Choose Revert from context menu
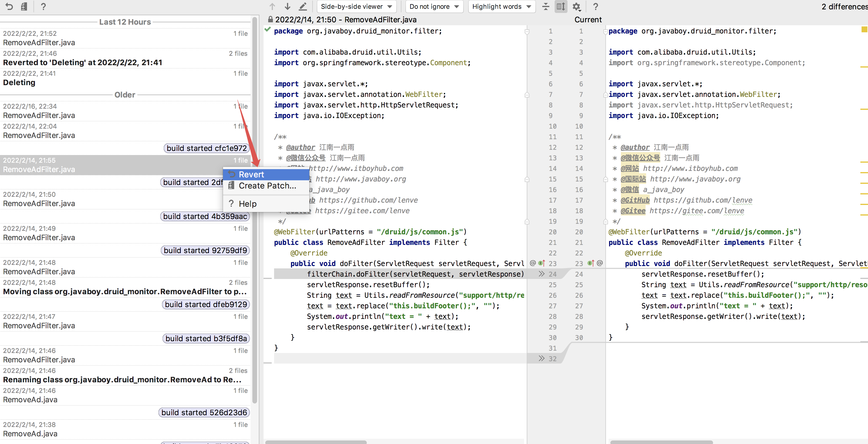Viewport: 868px width, 444px height. 251,174
